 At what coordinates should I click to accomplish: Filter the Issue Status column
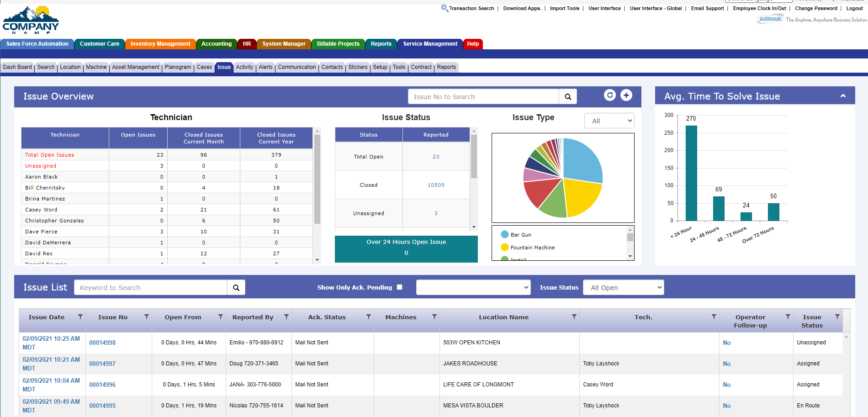[837, 317]
